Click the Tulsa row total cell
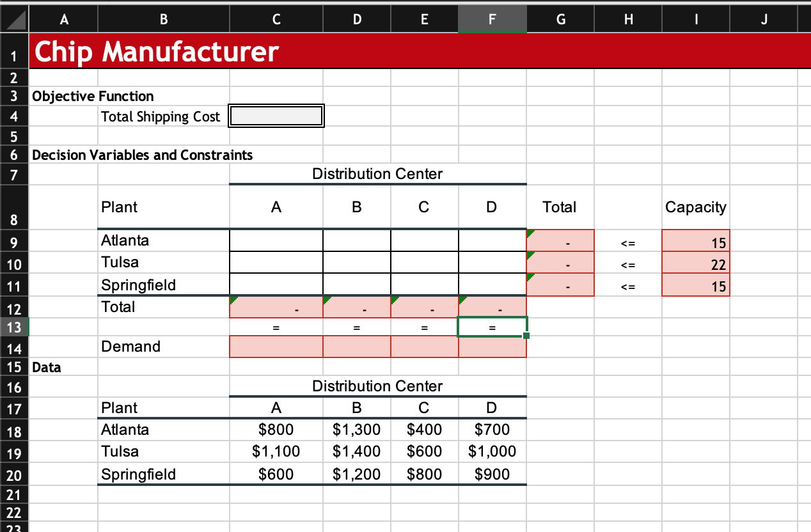This screenshot has width=811, height=532. (x=560, y=263)
